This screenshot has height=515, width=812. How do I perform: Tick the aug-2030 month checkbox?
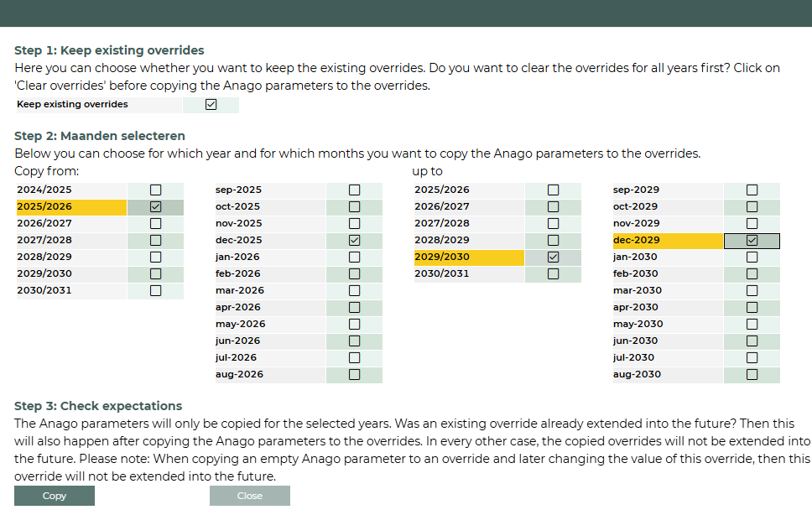click(x=752, y=374)
